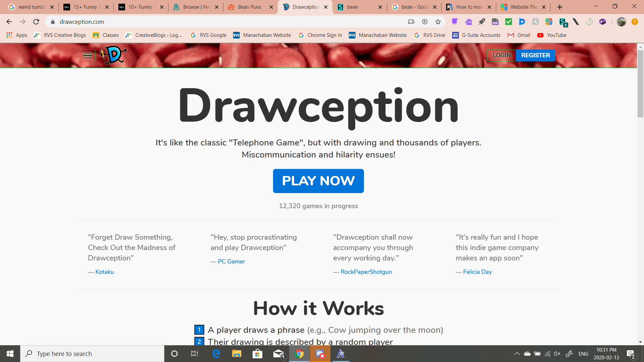Screen dimensions: 644x362
Task: Open the Kotaku quote link
Action: click(x=105, y=272)
